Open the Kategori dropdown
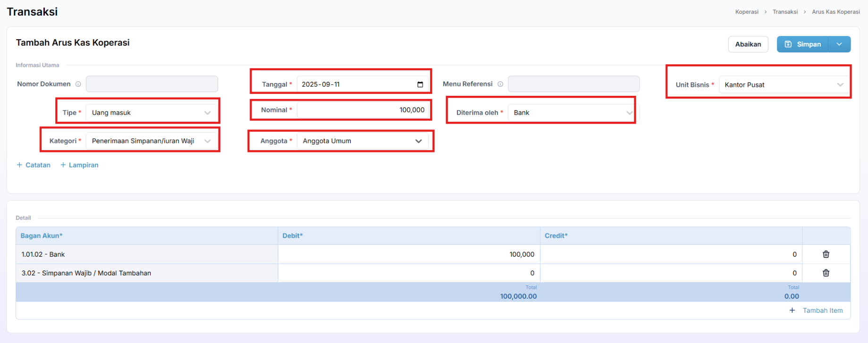Image resolution: width=868 pixels, height=343 pixels. point(152,141)
